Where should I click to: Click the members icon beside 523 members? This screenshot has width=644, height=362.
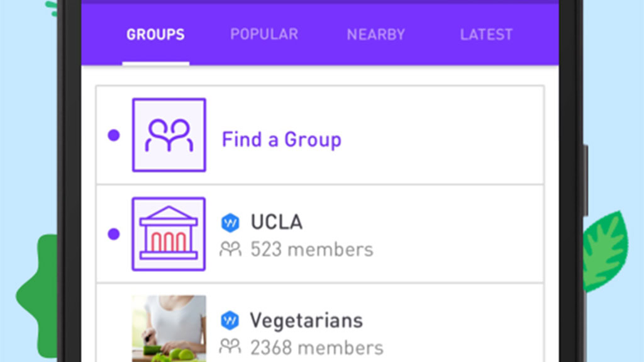tap(230, 249)
